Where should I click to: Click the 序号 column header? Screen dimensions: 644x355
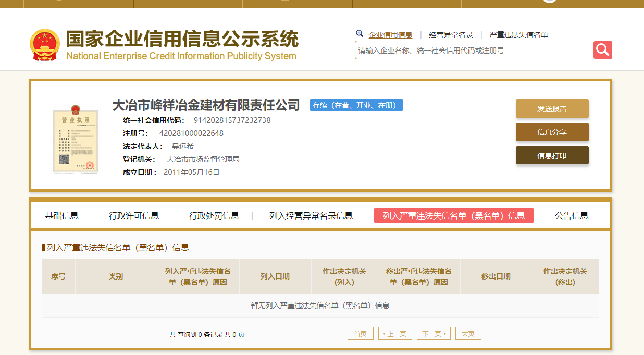pos(58,276)
